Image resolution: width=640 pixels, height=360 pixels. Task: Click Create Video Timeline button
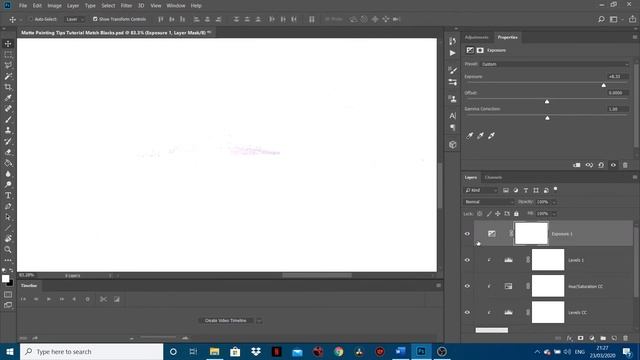point(226,321)
